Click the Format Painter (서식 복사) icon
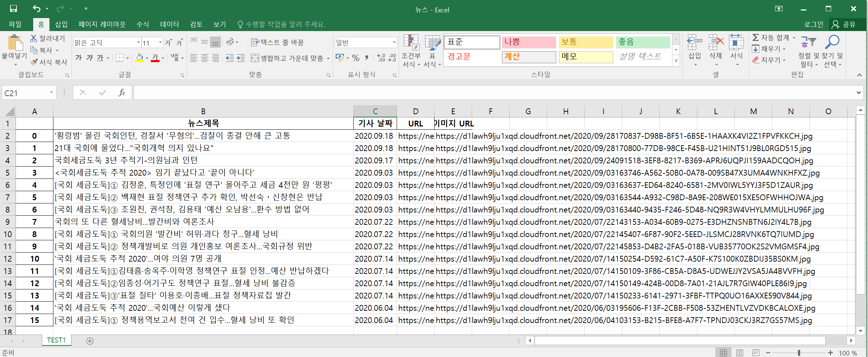 pyautogui.click(x=34, y=62)
